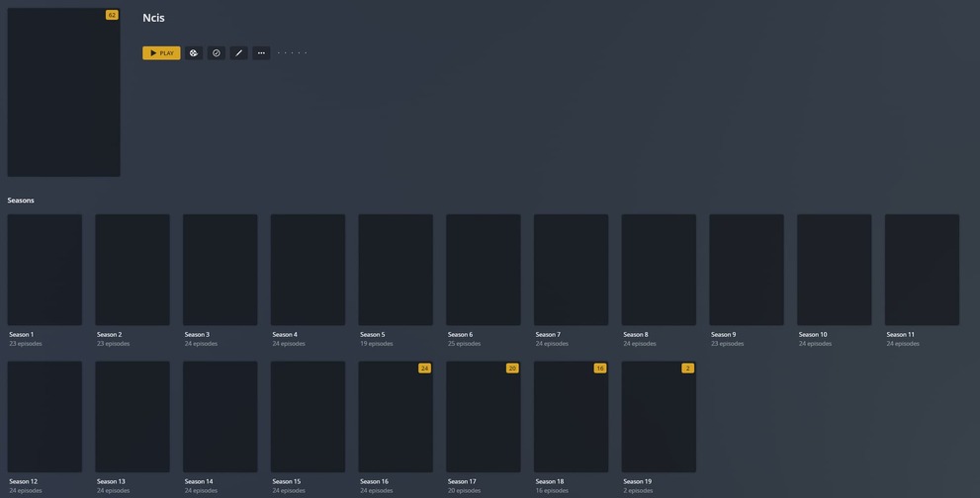Viewport: 980px width, 498px height.
Task: Open the Season 18 poster thumbnail
Action: (571, 416)
